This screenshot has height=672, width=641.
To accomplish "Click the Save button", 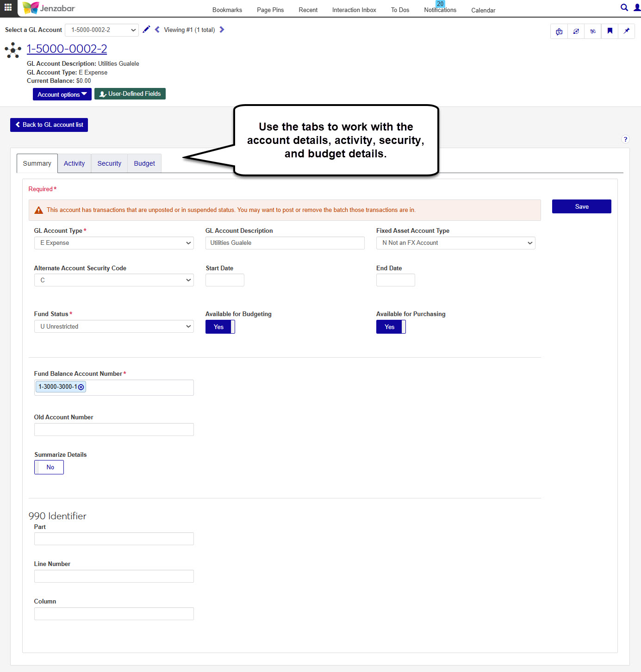I will [582, 206].
